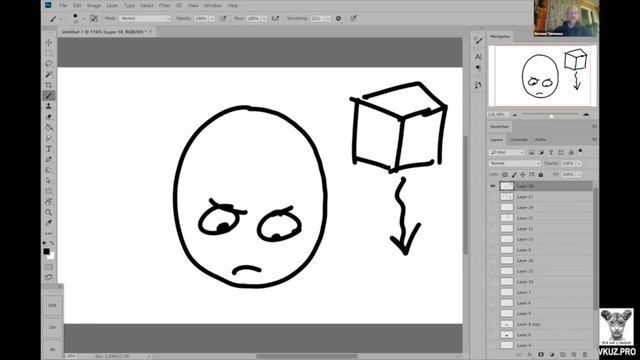This screenshot has height=360, width=640.
Task: Select the Crop tool
Action: coord(49,85)
